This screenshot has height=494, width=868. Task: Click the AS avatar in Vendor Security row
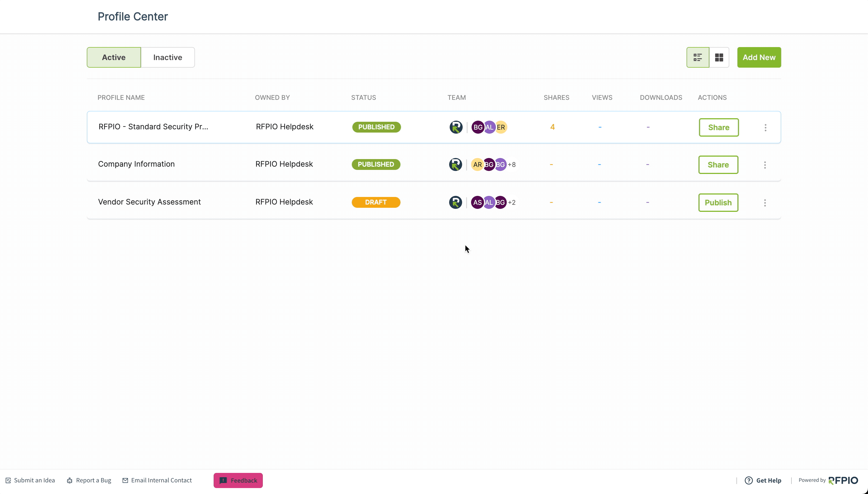click(x=477, y=203)
